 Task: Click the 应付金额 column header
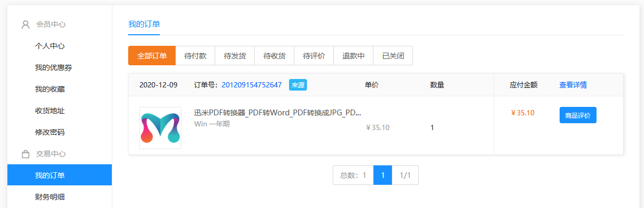524,85
